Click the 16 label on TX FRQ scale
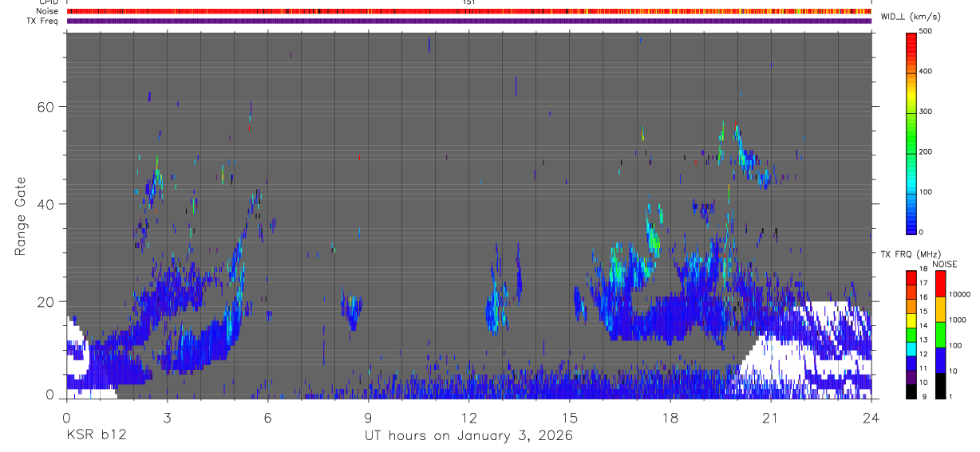This screenshot has height=452, width=980. [923, 297]
